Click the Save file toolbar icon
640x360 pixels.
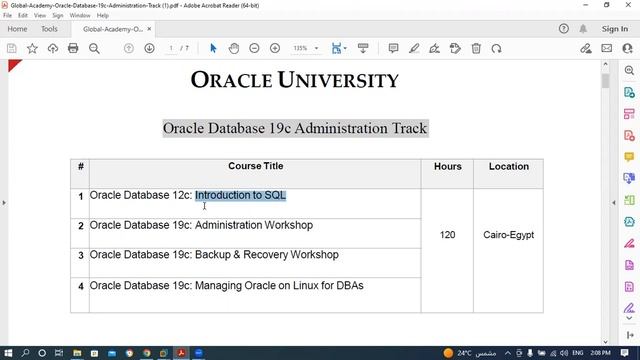pos(12,48)
